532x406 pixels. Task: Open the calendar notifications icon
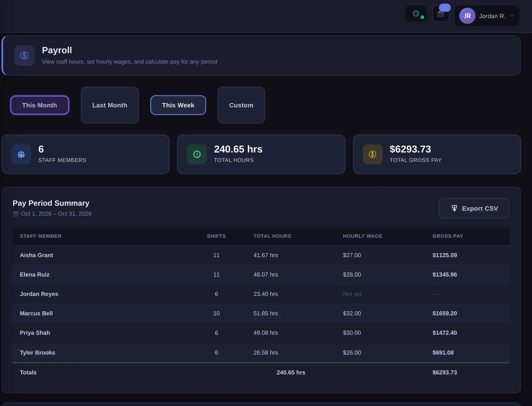[x=441, y=14]
